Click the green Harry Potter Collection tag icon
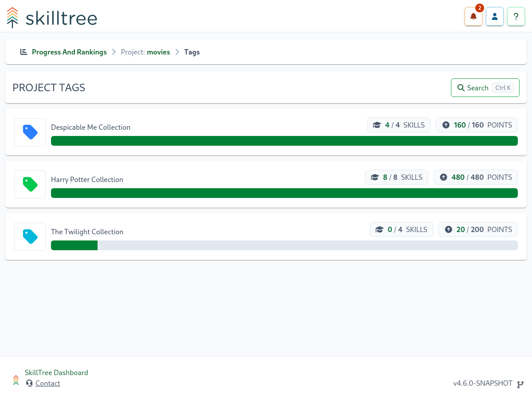The image size is (532, 399). [x=30, y=184]
